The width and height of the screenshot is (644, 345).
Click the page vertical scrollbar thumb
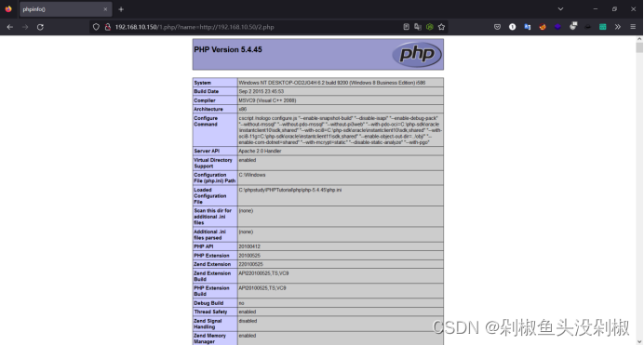(x=639, y=47)
